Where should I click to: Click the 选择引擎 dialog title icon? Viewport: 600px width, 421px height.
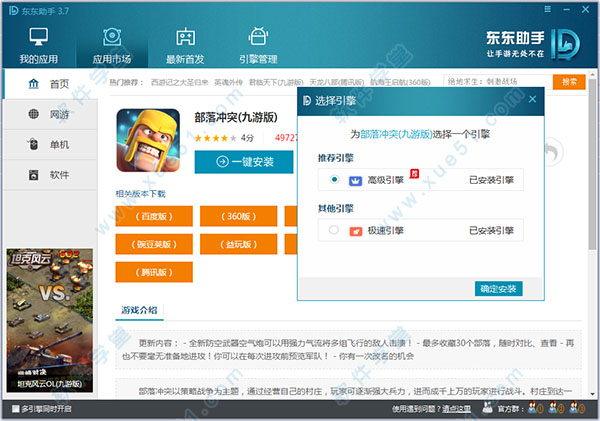(x=307, y=101)
